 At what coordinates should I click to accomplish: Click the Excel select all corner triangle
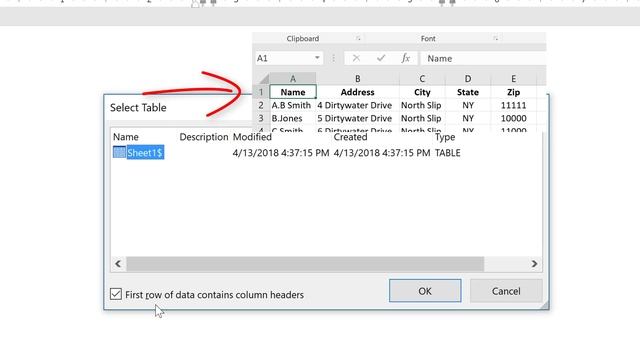tap(264, 78)
